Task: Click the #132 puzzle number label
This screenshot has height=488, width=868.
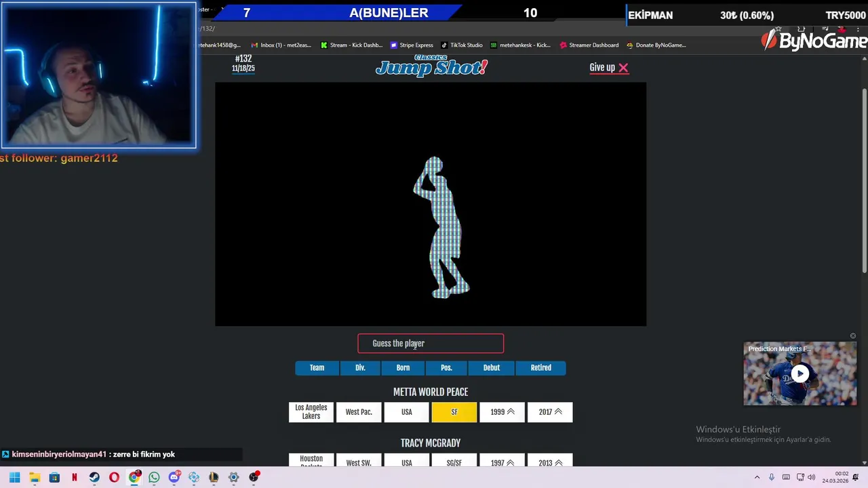Action: coord(243,59)
